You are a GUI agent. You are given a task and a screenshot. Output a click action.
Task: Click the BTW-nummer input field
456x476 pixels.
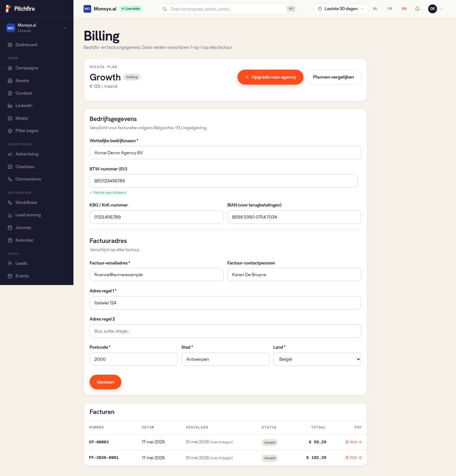pyautogui.click(x=224, y=181)
